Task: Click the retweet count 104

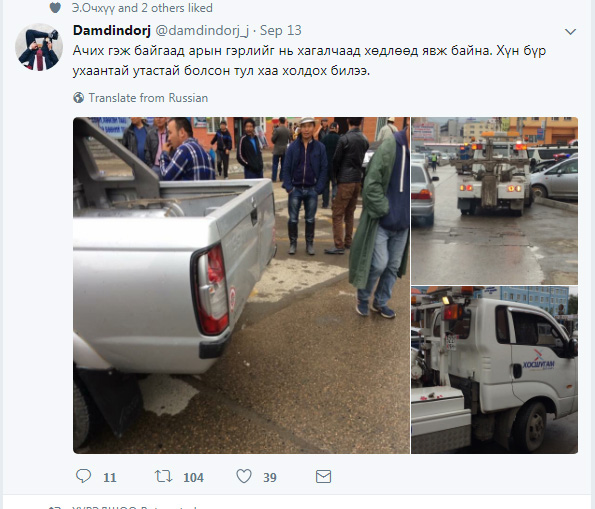Action: click(x=194, y=477)
